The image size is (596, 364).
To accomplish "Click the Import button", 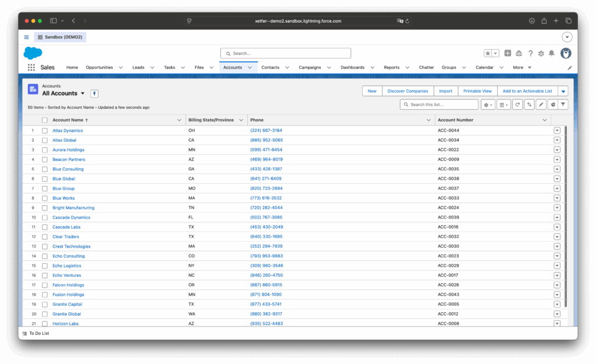I will tap(445, 91).
